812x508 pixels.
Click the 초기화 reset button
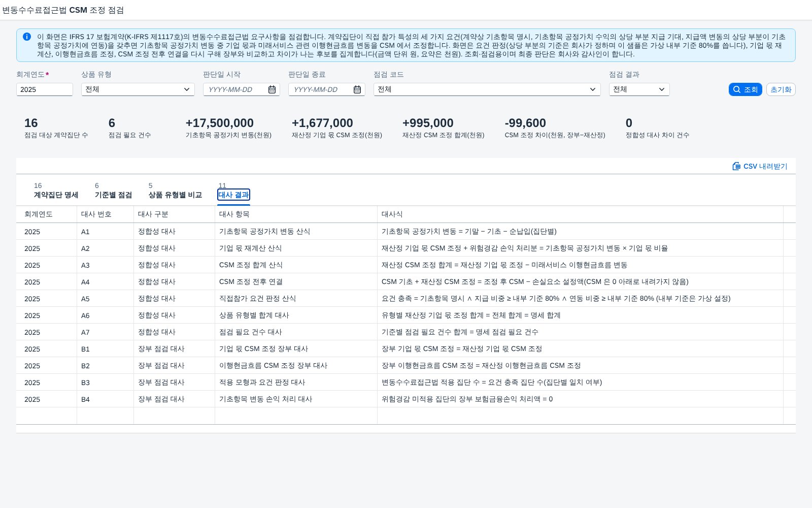[x=781, y=89]
